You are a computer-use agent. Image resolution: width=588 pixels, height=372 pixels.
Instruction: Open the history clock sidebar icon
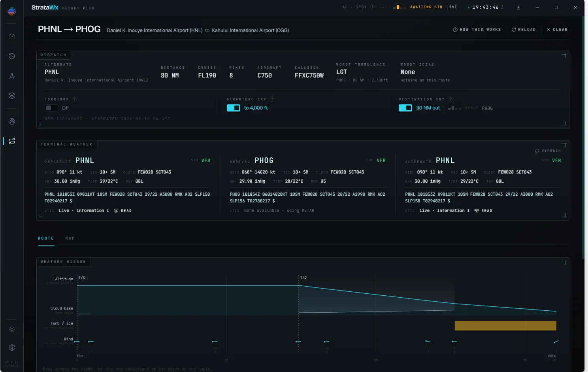tap(12, 56)
